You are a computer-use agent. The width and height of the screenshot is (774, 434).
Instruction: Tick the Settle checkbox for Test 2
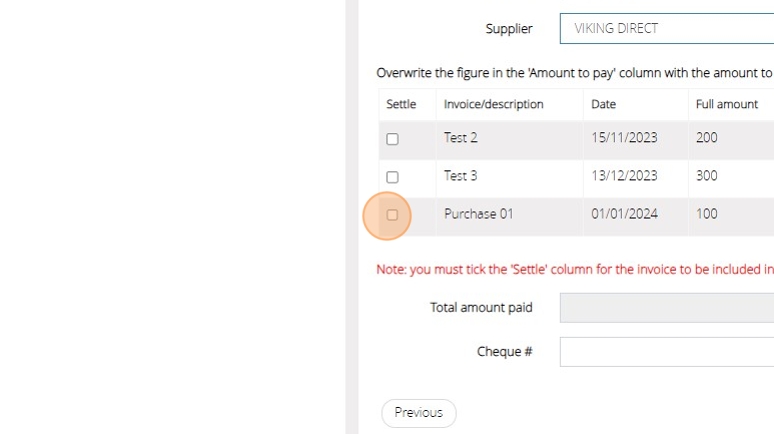click(392, 139)
